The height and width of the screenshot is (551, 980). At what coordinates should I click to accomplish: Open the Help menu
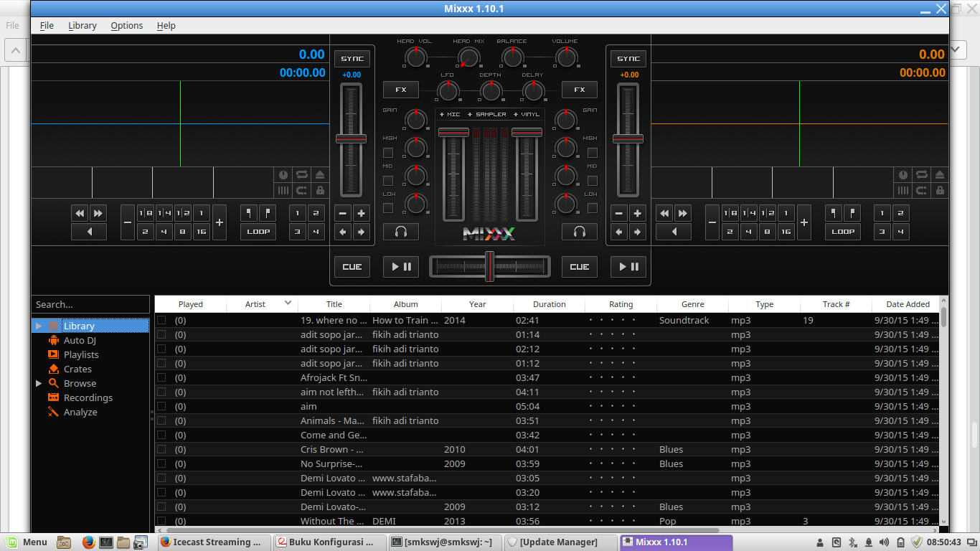[x=166, y=25]
